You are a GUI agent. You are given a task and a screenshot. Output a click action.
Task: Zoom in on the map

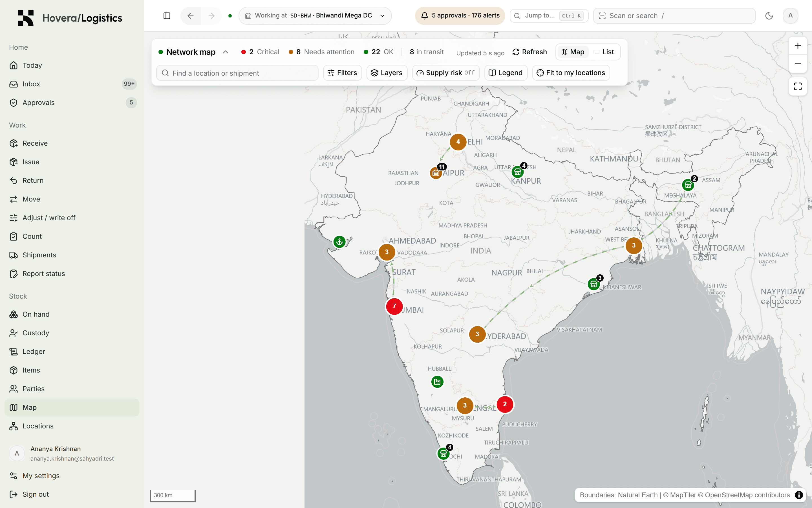pyautogui.click(x=798, y=46)
